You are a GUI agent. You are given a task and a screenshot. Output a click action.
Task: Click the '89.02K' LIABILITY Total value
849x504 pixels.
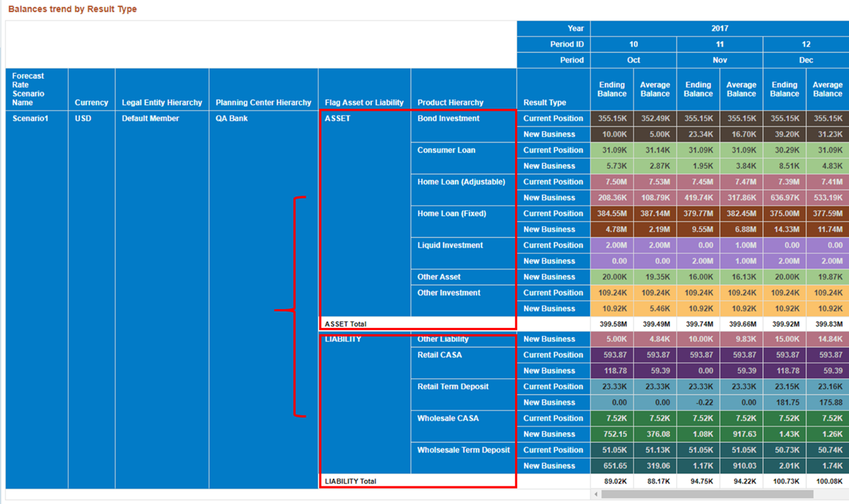pyautogui.click(x=612, y=481)
